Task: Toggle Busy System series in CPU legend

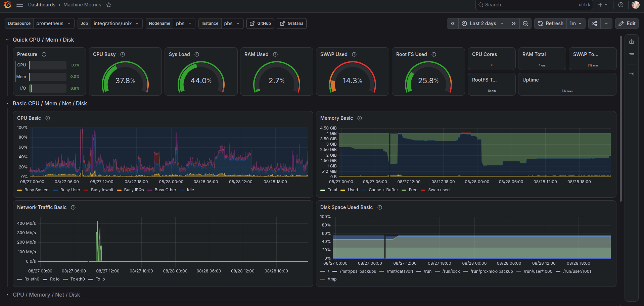Action: pos(37,190)
